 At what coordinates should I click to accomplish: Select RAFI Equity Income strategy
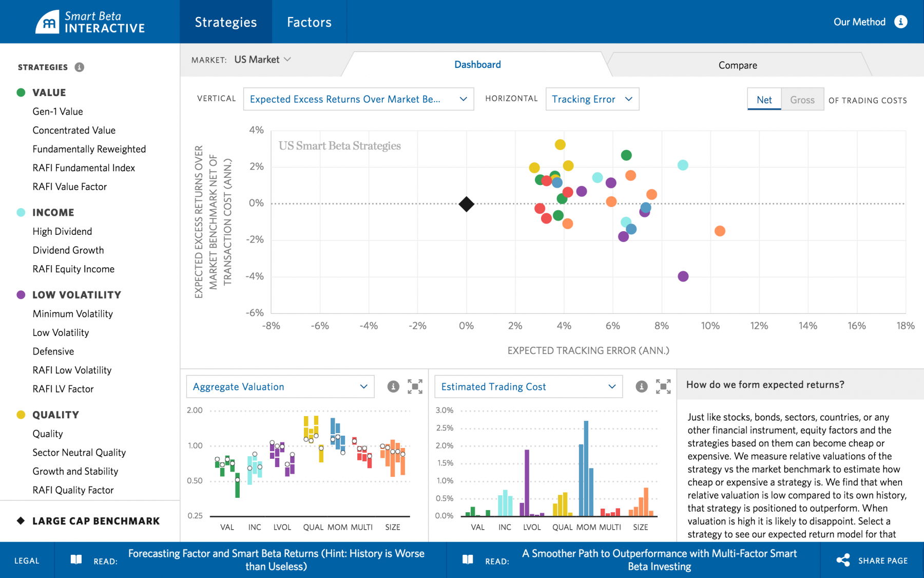coord(73,269)
